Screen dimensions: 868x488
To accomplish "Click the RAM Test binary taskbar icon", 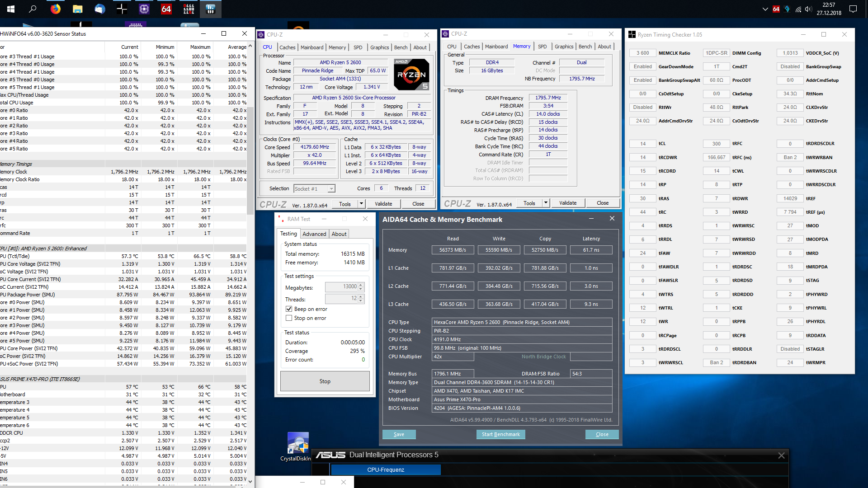I will [x=189, y=9].
